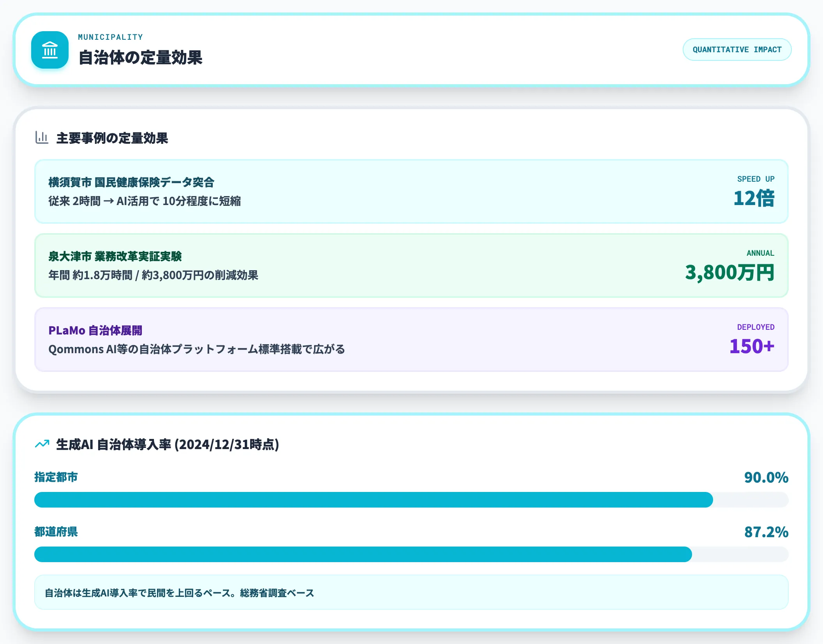Click the 87.2% value
Screen dimensions: 823x644
766,532
